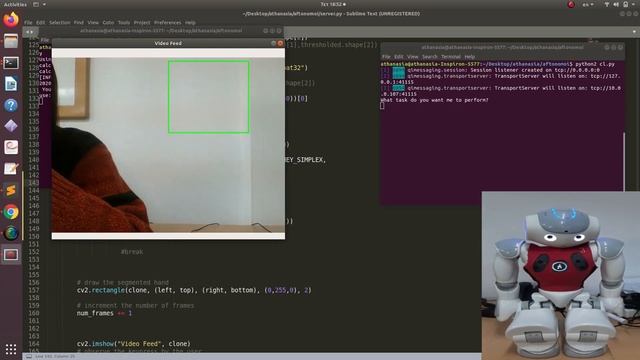
Task: Open the front terminal's Edit menu
Action: pyautogui.click(x=399, y=57)
